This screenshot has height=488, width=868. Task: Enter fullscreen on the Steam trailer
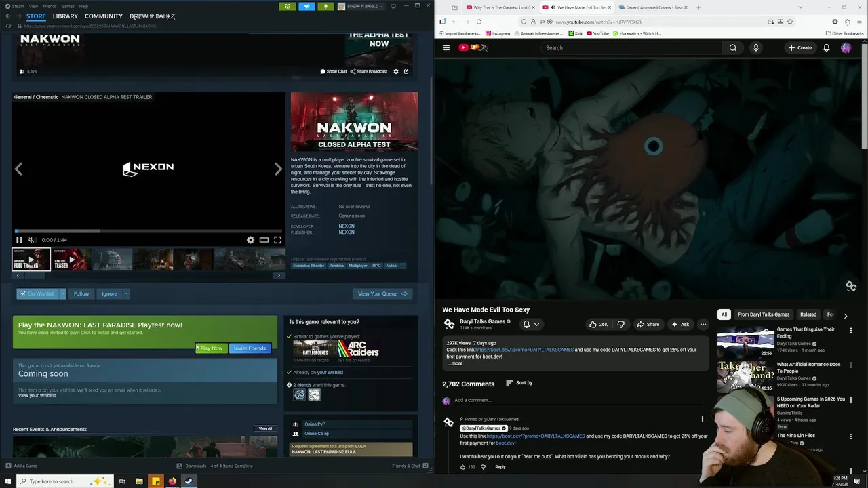tap(277, 240)
